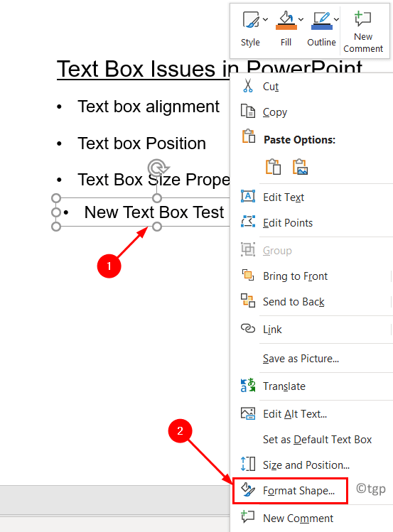Click the Copy icon in context menu
The width and height of the screenshot is (393, 532).
tap(248, 112)
